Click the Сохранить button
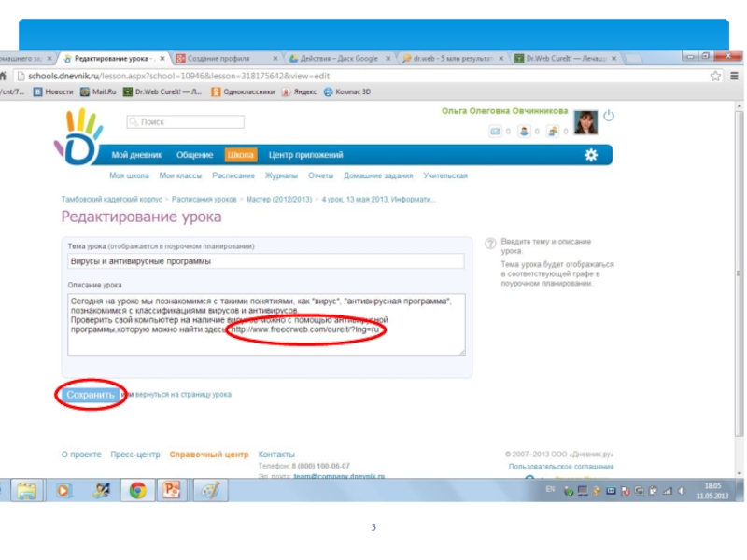747x560 pixels. tap(90, 395)
